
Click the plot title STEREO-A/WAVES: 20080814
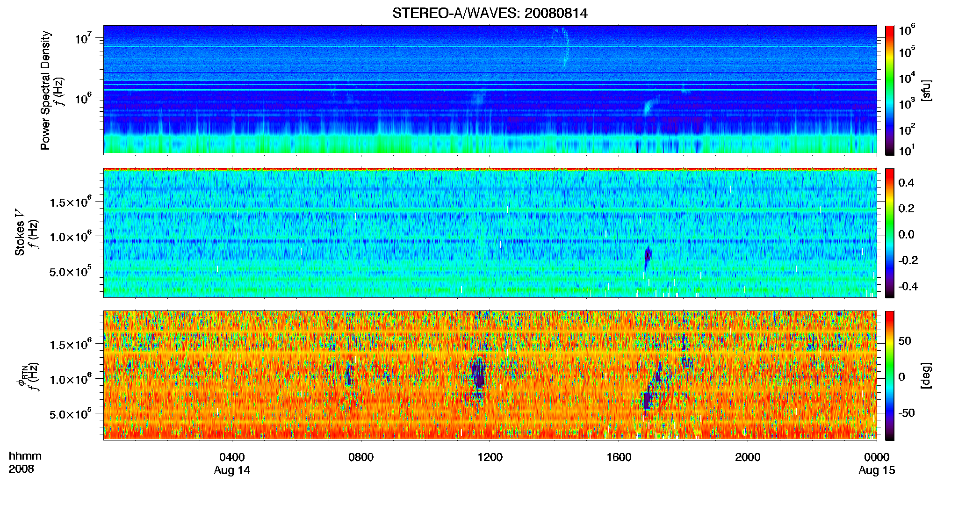pyautogui.click(x=490, y=13)
